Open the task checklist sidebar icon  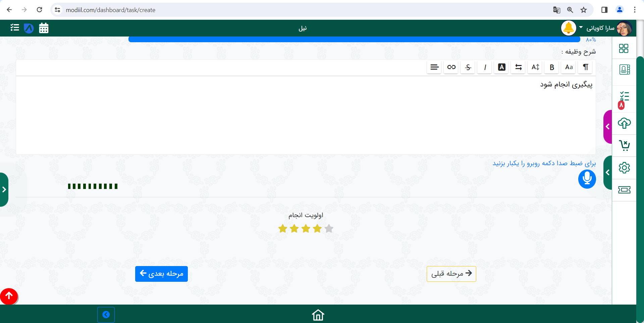[624, 97]
